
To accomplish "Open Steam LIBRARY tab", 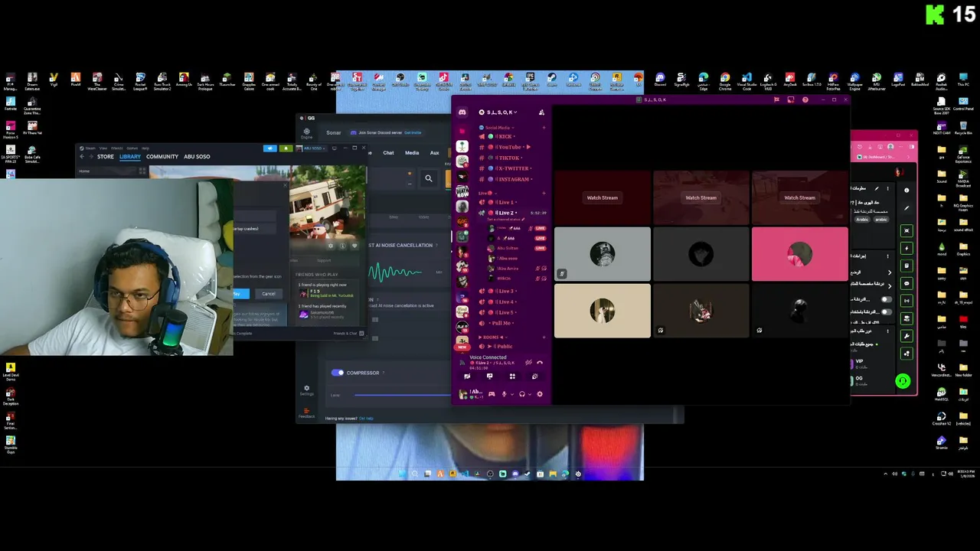I will click(130, 156).
